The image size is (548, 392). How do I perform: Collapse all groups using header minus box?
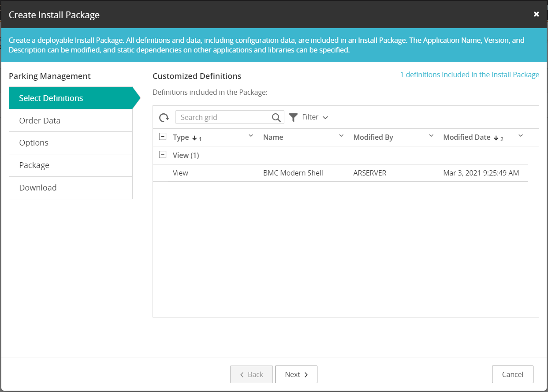click(163, 137)
